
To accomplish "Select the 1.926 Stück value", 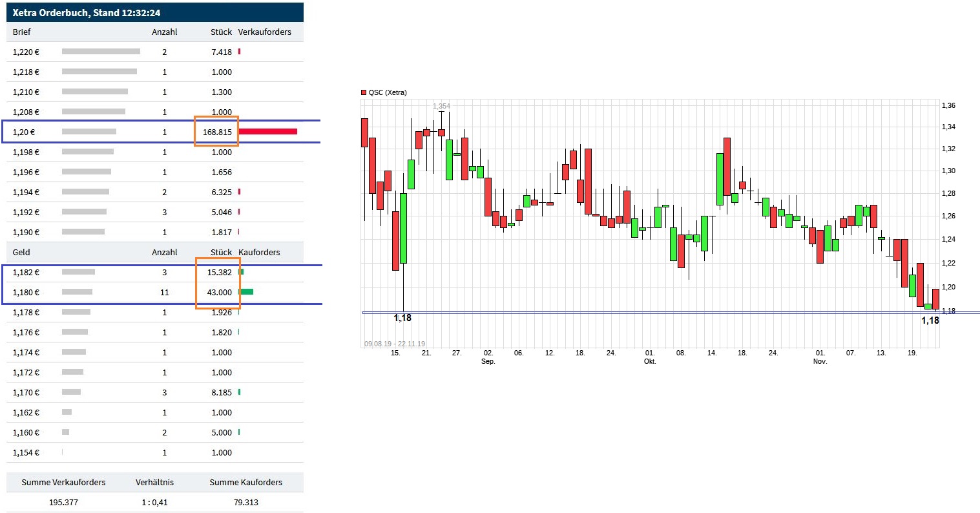I will (x=222, y=312).
